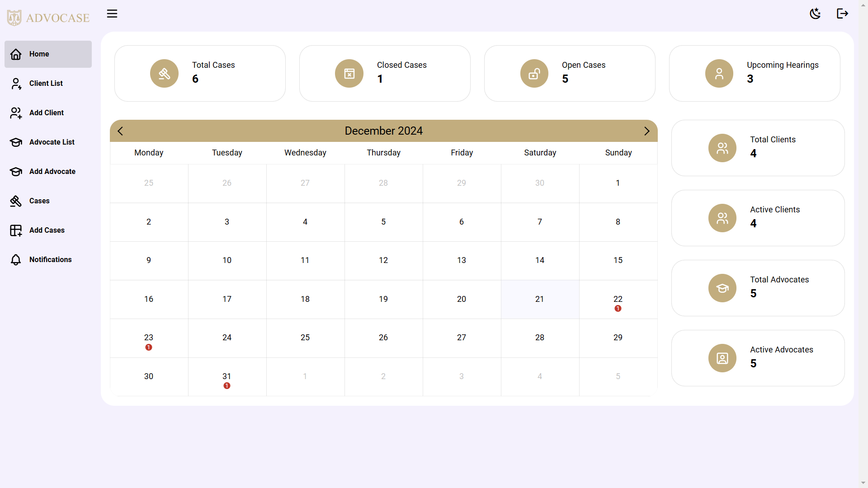Advance calendar to next month
This screenshot has width=868, height=488.
click(646, 131)
